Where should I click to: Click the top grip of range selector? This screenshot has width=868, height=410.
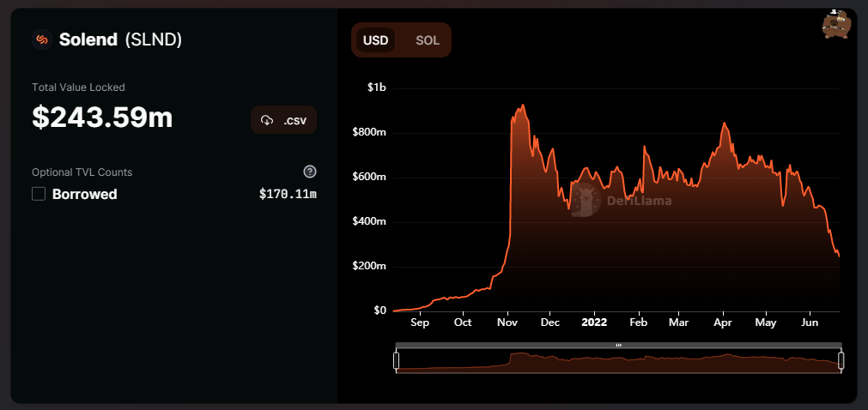(x=618, y=346)
